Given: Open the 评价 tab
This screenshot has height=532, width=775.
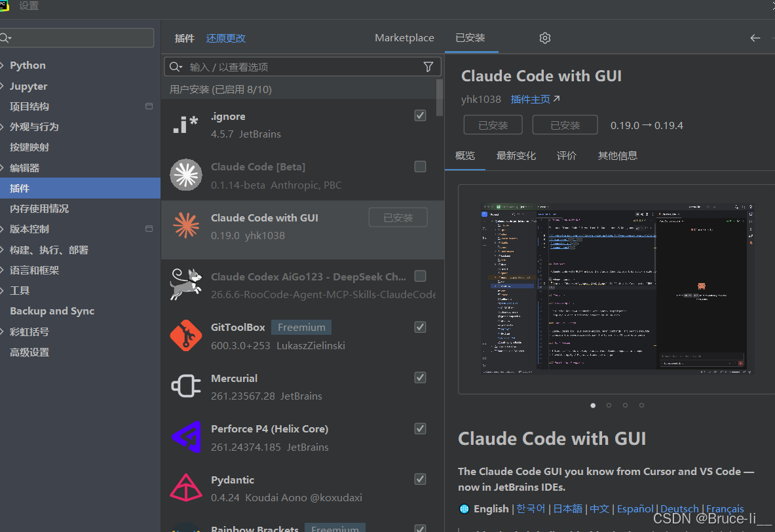Looking at the screenshot, I should tap(567, 156).
